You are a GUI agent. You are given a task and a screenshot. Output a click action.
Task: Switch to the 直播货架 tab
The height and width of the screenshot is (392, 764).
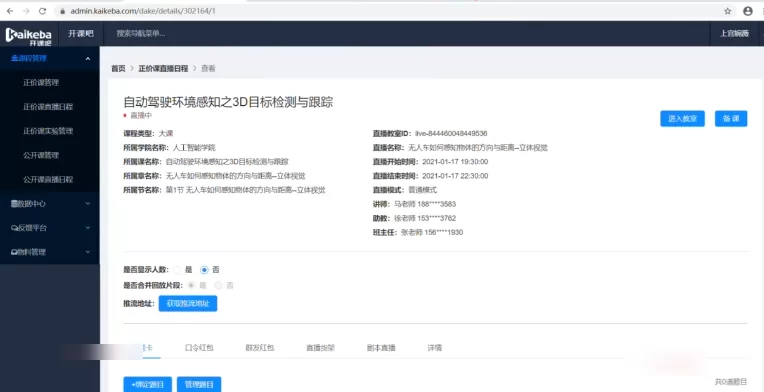[x=320, y=348]
